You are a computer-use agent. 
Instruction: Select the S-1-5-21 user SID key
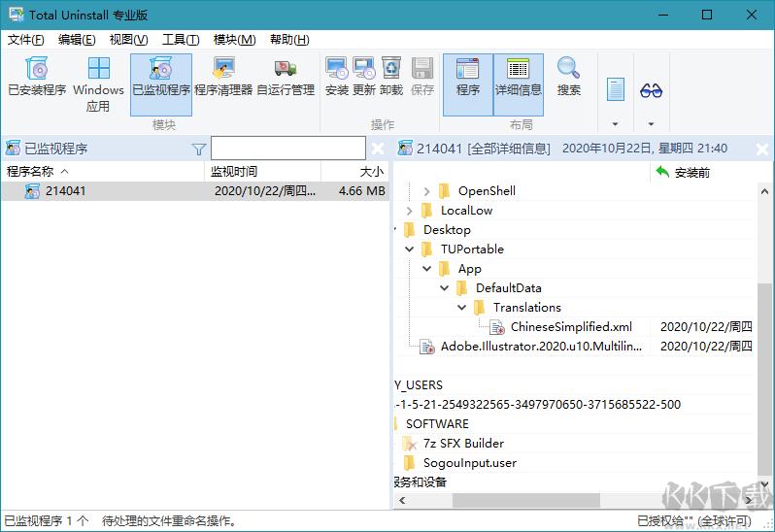point(538,405)
